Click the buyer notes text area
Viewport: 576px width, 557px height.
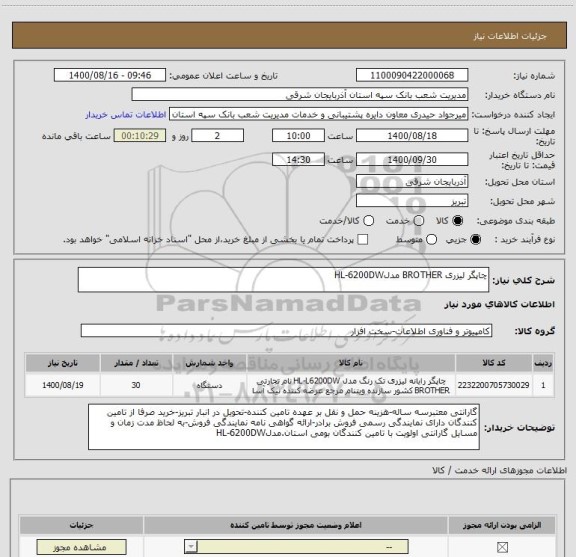284,427
